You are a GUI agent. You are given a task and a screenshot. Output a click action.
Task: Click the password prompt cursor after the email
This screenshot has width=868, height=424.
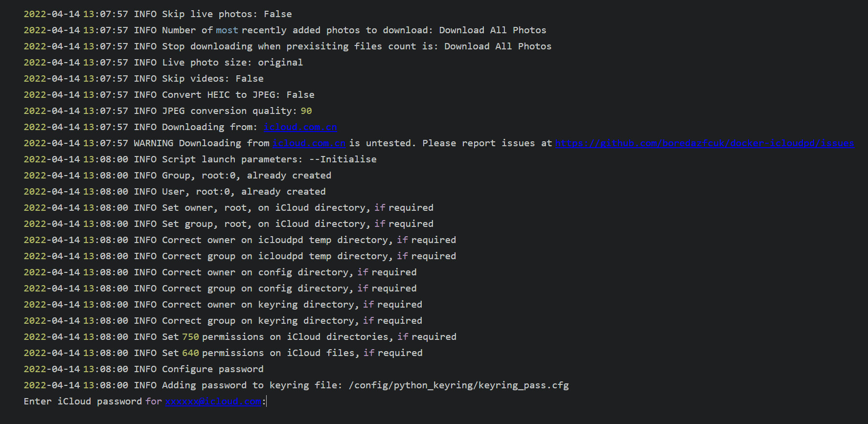coord(267,402)
